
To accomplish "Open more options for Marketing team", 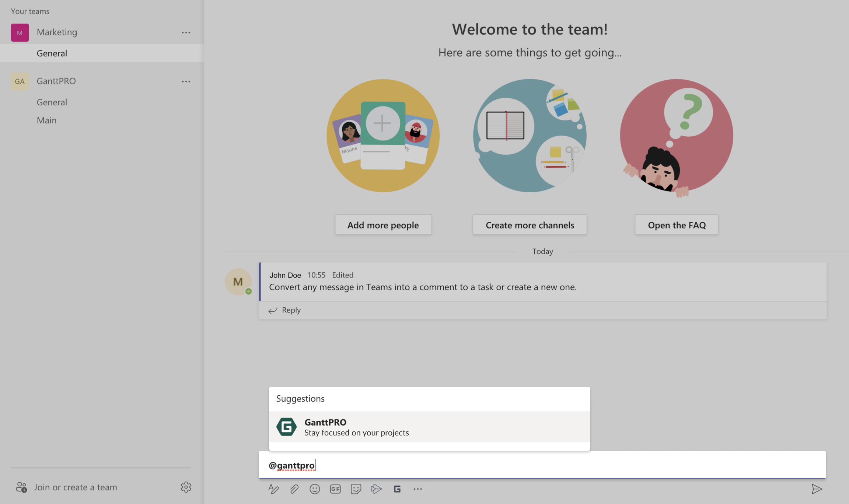I will pyautogui.click(x=186, y=32).
